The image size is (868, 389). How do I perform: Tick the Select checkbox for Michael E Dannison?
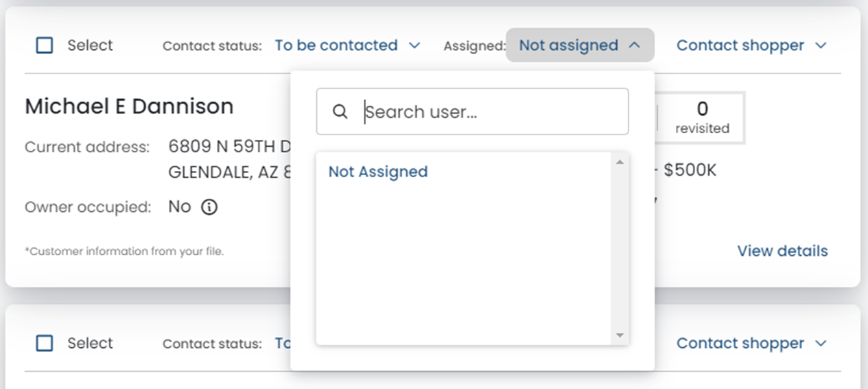pyautogui.click(x=45, y=45)
